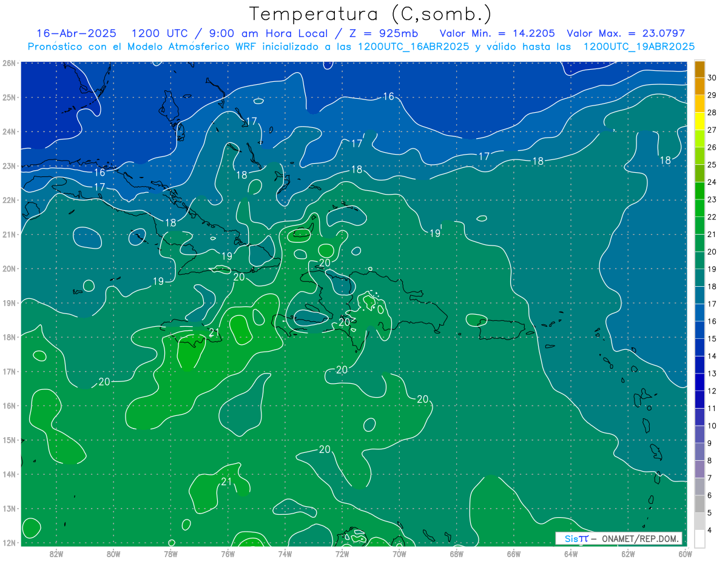The height and width of the screenshot is (562, 728).
Task: Select the '14N' latitude axis label
Action: pos(8,474)
